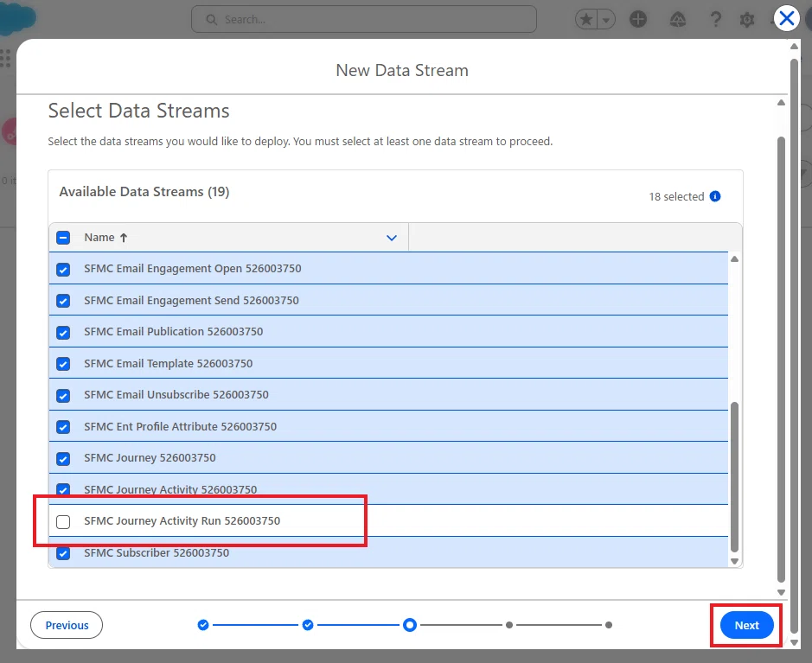Click the Previous button
Image resolution: width=812 pixels, height=663 pixels.
(67, 625)
